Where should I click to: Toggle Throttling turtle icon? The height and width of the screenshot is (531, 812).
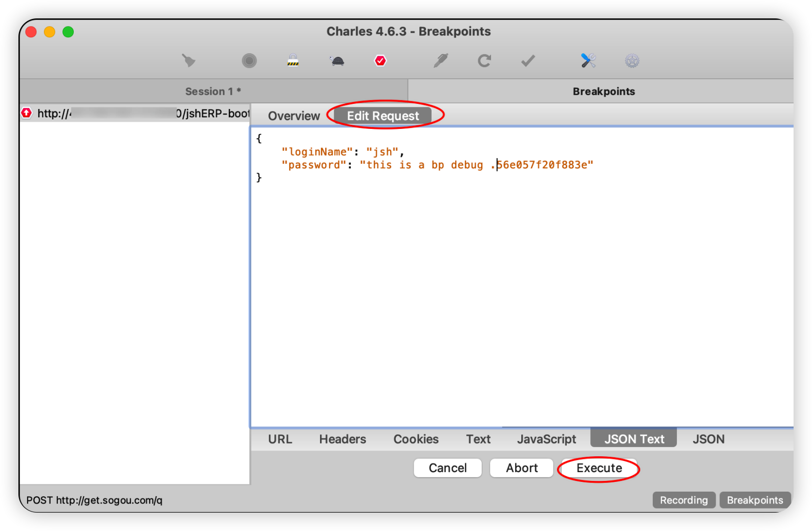point(337,61)
